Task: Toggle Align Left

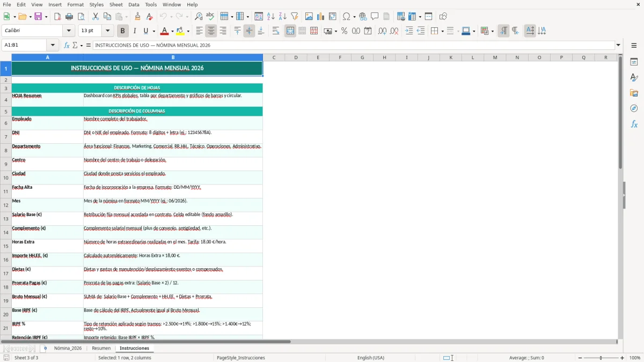Action: (x=199, y=31)
